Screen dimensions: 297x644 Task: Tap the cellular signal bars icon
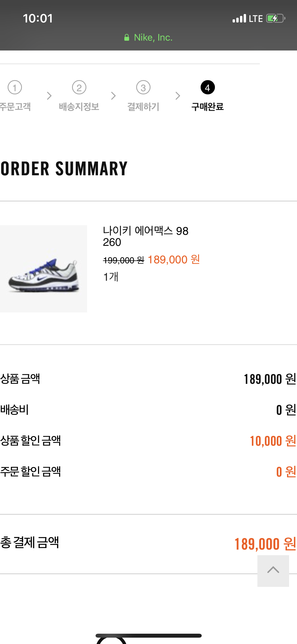click(239, 19)
